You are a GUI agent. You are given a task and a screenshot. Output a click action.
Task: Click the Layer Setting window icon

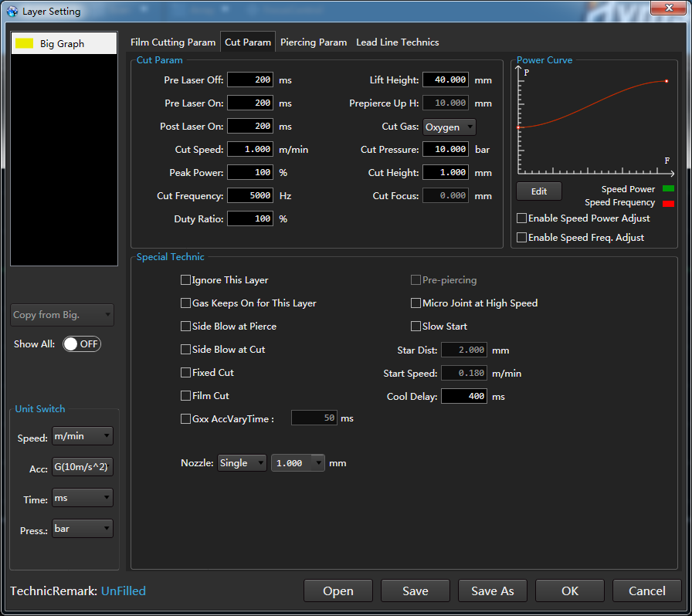tap(12, 12)
